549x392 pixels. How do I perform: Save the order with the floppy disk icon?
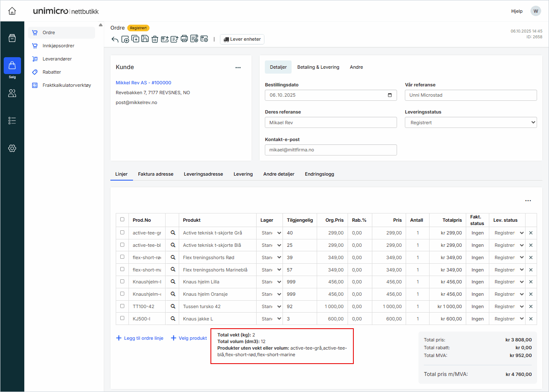(145, 39)
